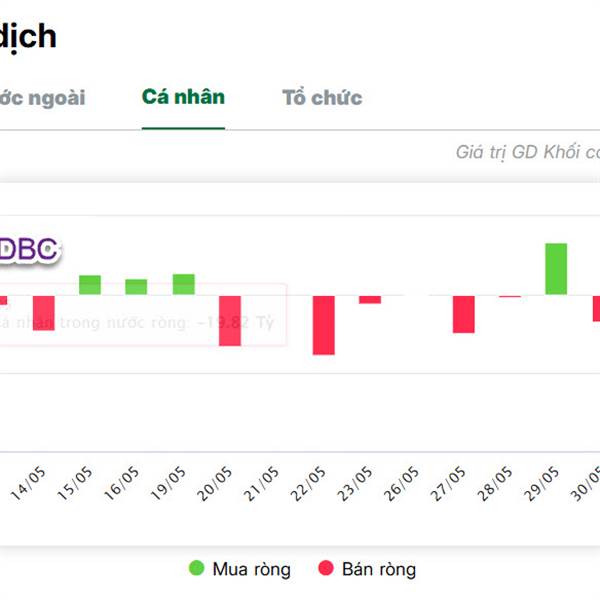Click the green bar for 19/05
This screenshot has width=600, height=600.
pyautogui.click(x=183, y=284)
